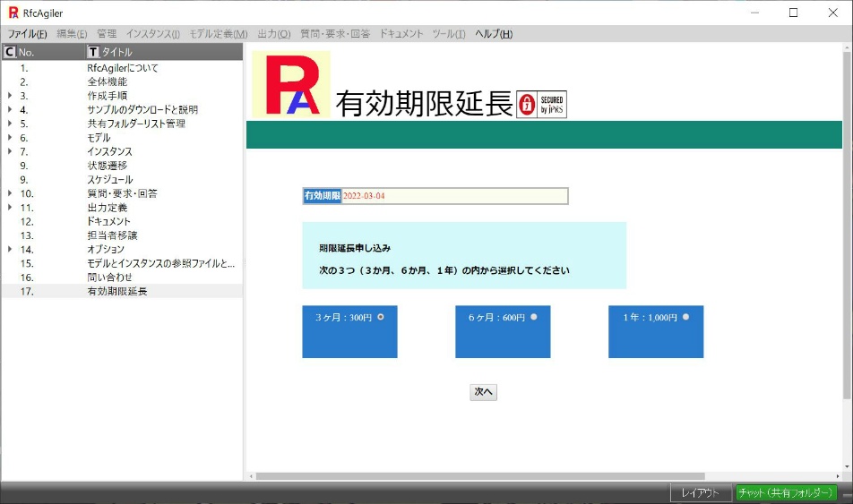The height and width of the screenshot is (504, 853).
Task: Select row 17 有効期限延長
Action: (x=122, y=291)
